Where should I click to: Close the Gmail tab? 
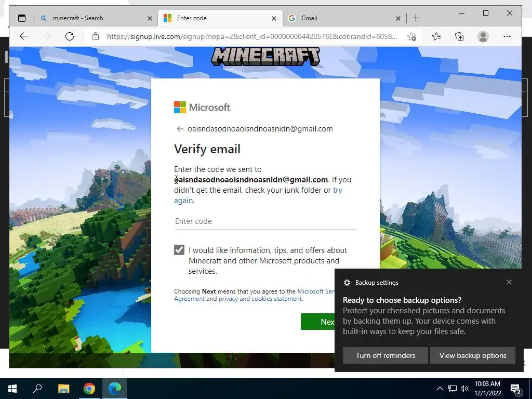[x=398, y=18]
